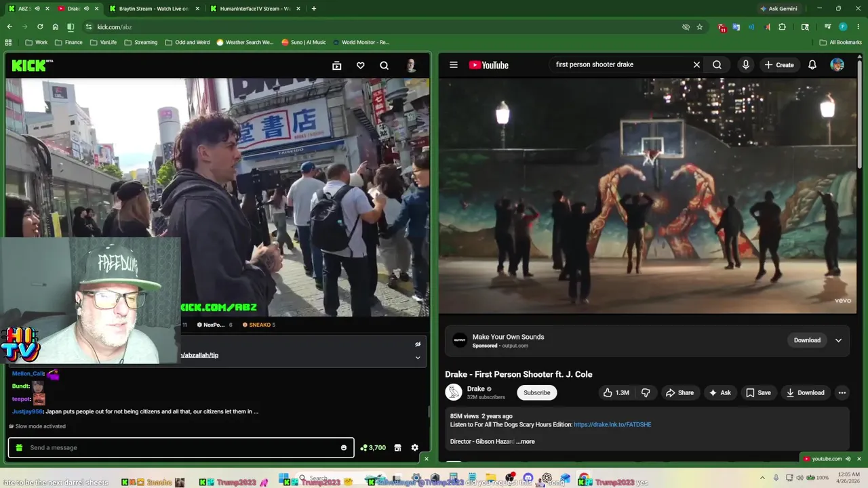Dislike the First Person Shooter video
The image size is (868, 488).
coord(646,392)
